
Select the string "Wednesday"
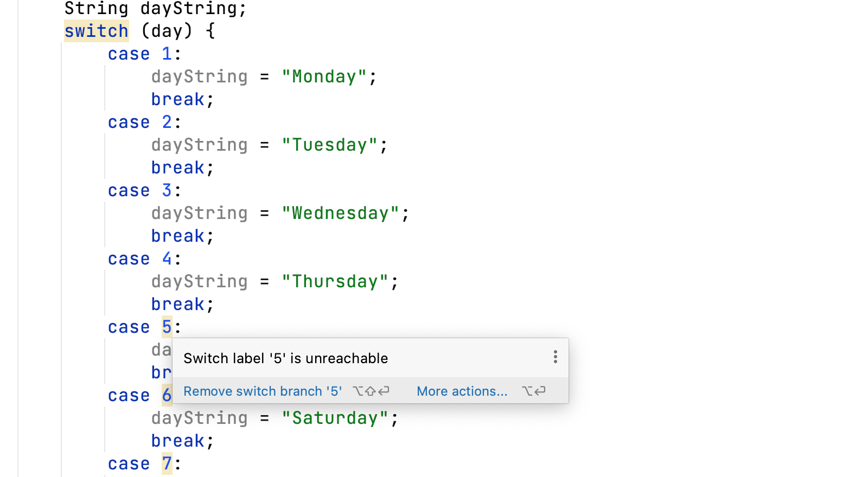click(x=342, y=213)
